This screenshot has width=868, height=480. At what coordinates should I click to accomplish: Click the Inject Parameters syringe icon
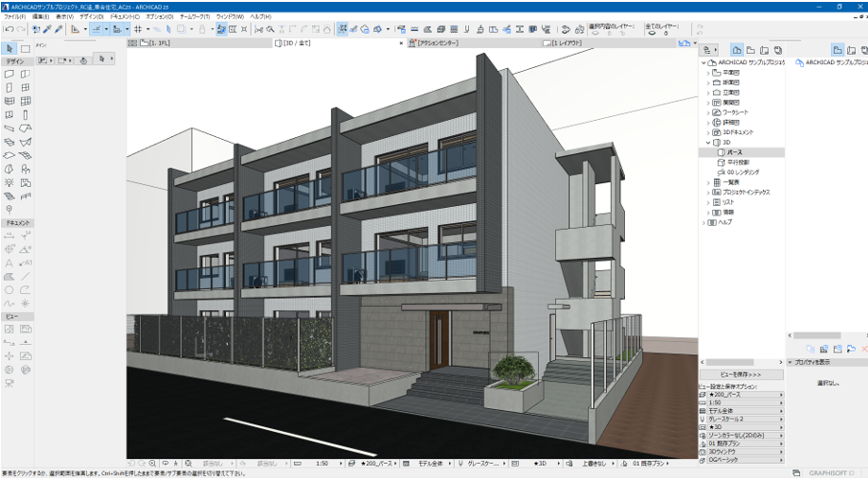pyautogui.click(x=59, y=29)
